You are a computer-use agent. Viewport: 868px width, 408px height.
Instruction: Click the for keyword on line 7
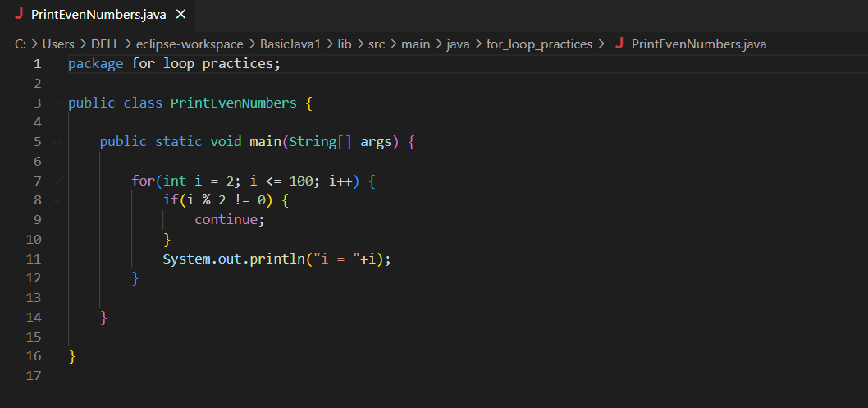[143, 181]
